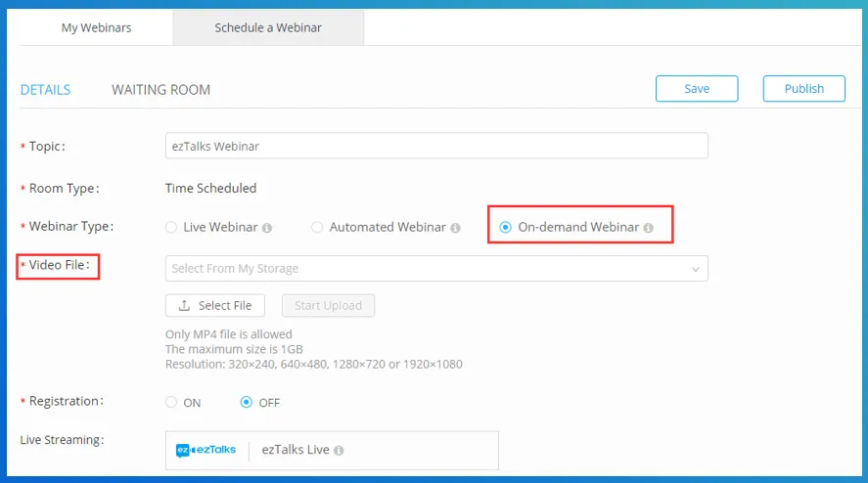Click upload arrow icon on Select File
Image resolution: width=868 pixels, height=483 pixels.
[x=184, y=305]
